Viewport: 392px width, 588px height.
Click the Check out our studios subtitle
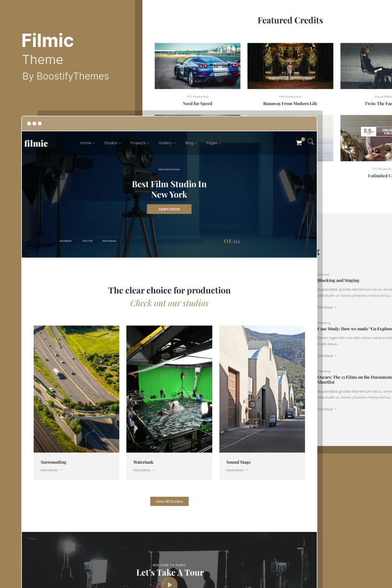(170, 303)
